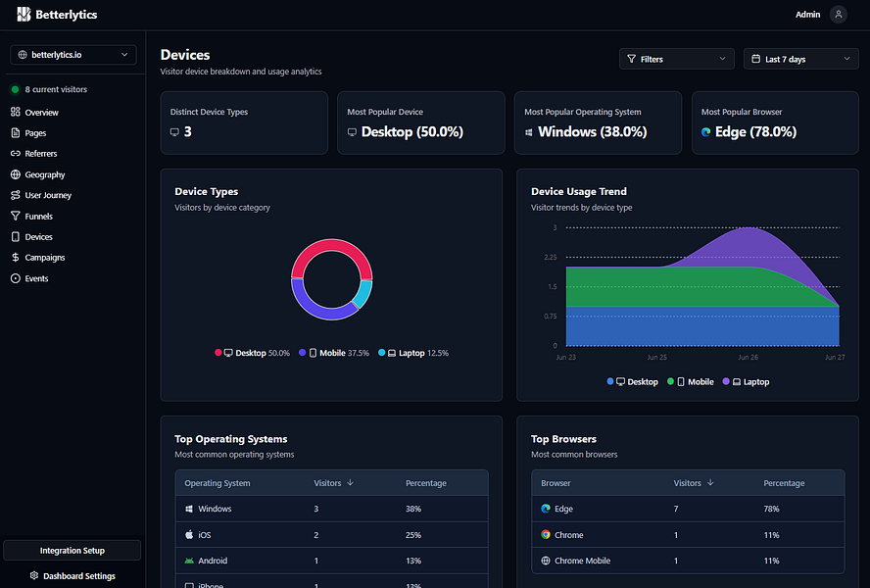
Task: Open the Admin user avatar icon
Action: click(x=839, y=15)
